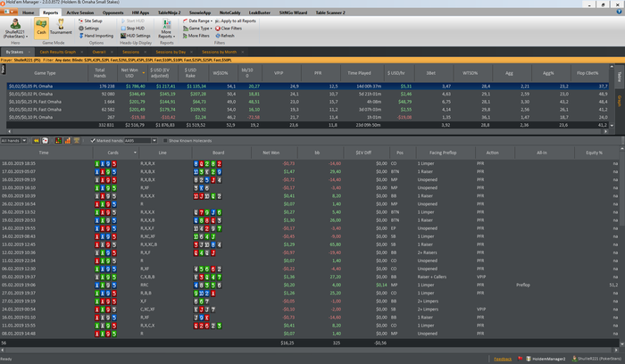Select the $0,05/$0,10 PL Omaha row

(308, 117)
